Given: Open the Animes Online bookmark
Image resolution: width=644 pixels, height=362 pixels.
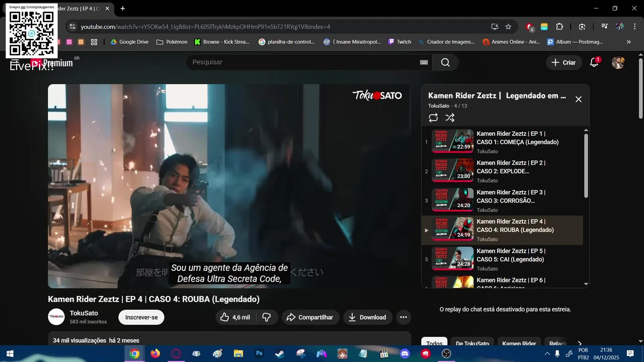Looking at the screenshot, I should coord(511,42).
